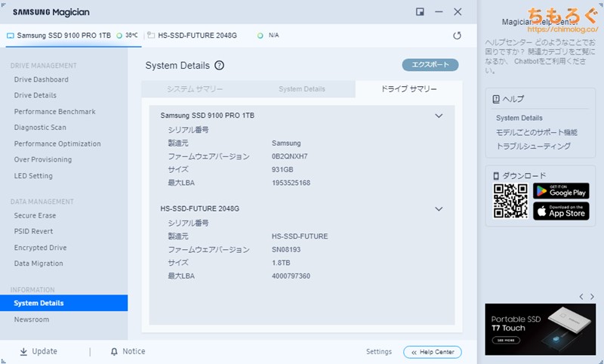Open Encrypted Drive
604x364 pixels.
40,248
